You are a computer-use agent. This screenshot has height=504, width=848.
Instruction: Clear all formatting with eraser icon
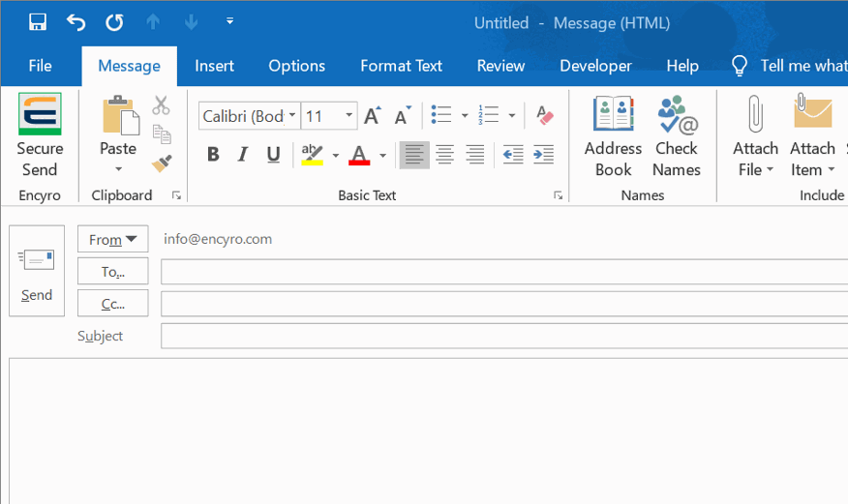coord(545,115)
